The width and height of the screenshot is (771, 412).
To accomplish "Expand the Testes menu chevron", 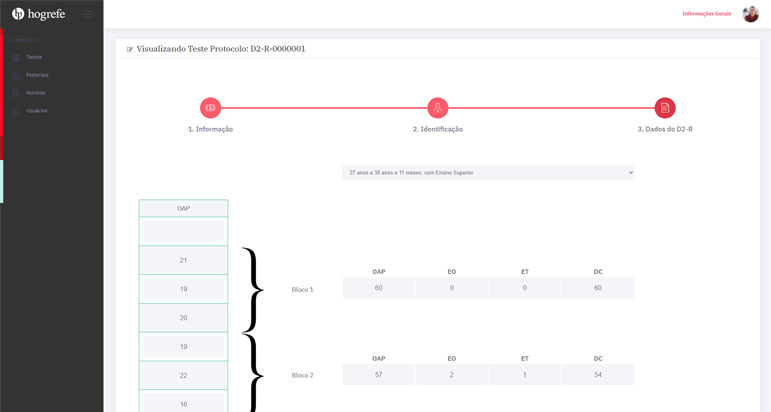I will (x=90, y=57).
